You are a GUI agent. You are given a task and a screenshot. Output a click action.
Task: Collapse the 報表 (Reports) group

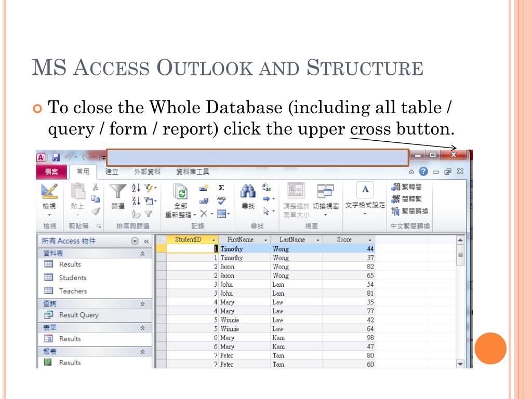click(142, 352)
